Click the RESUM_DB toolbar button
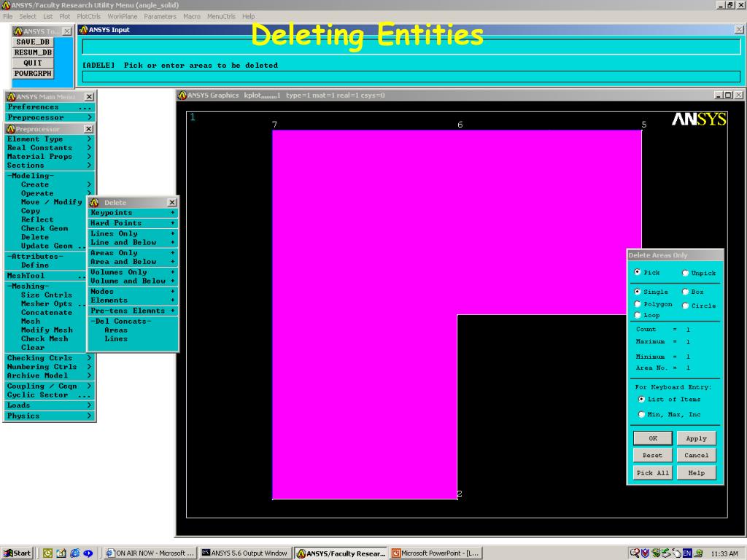The width and height of the screenshot is (747, 560). [x=33, y=52]
